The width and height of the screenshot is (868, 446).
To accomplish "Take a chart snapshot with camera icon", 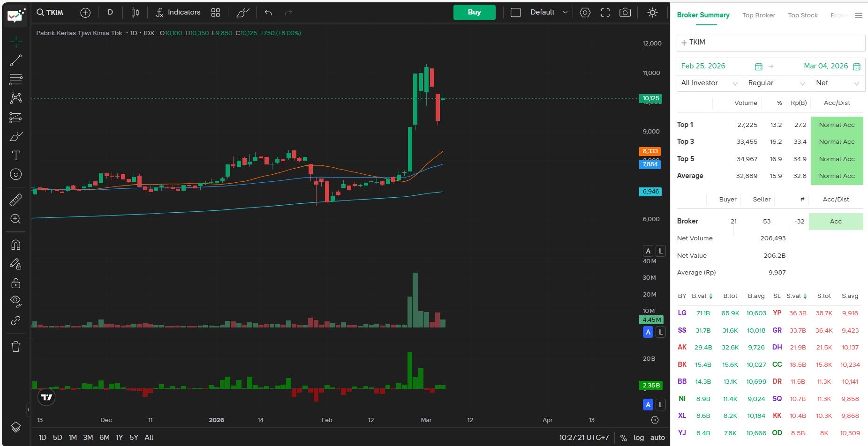I will click(625, 13).
